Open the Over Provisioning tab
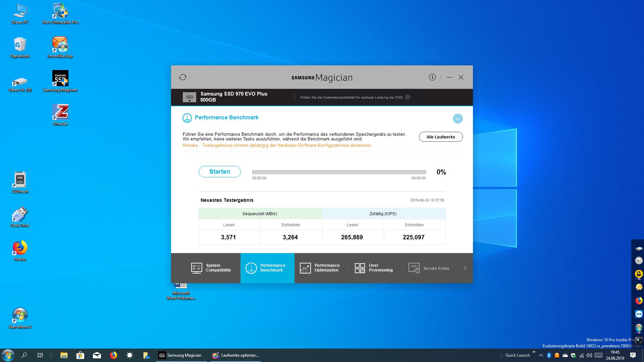The width and height of the screenshot is (644, 362). (x=374, y=268)
